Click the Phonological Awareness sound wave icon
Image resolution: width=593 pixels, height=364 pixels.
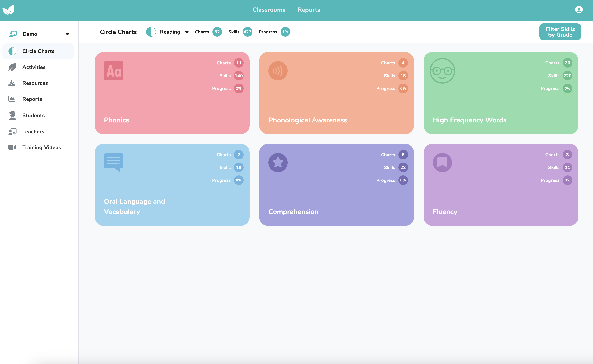click(278, 71)
